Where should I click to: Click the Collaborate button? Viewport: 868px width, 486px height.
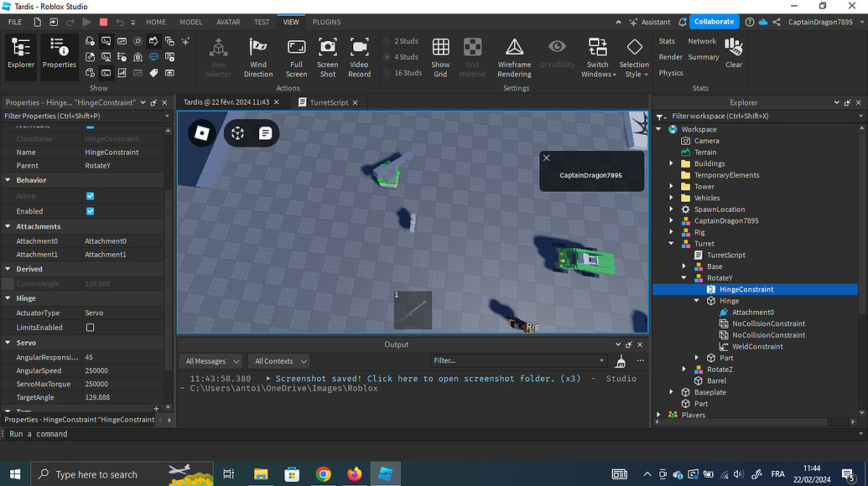(714, 22)
